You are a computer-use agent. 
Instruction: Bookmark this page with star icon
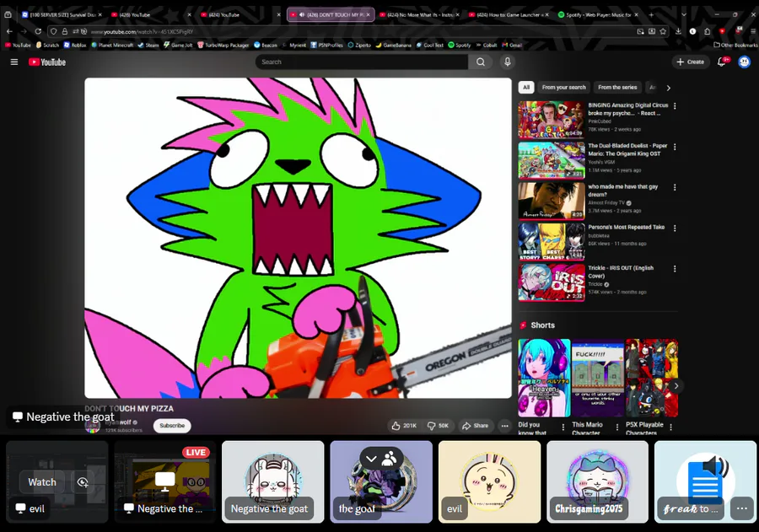tap(663, 31)
